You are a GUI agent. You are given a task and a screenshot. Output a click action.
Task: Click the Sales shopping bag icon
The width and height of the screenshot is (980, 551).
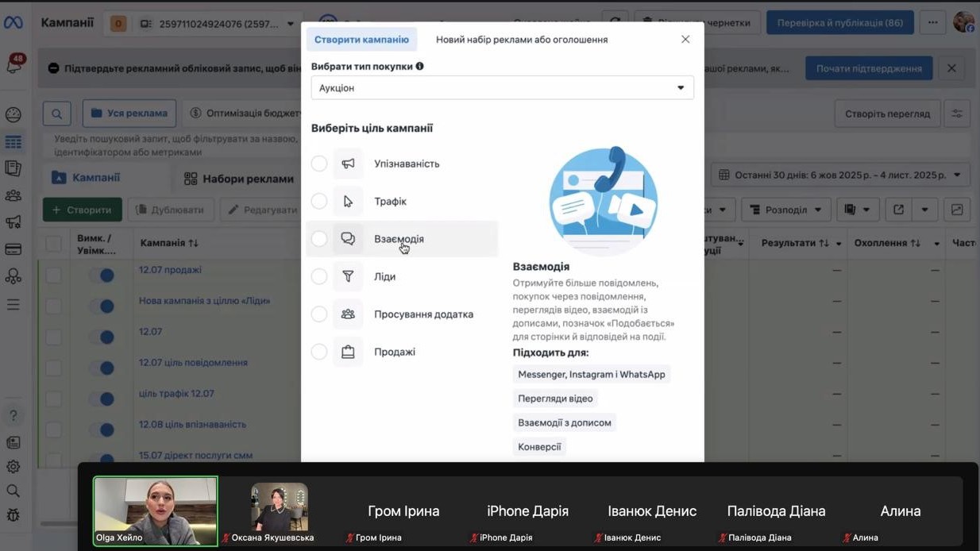click(348, 352)
